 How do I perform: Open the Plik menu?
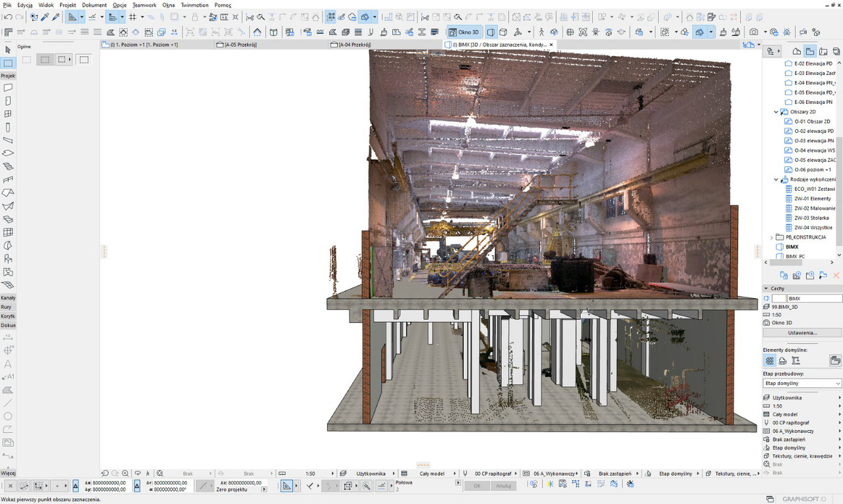coord(7,5)
